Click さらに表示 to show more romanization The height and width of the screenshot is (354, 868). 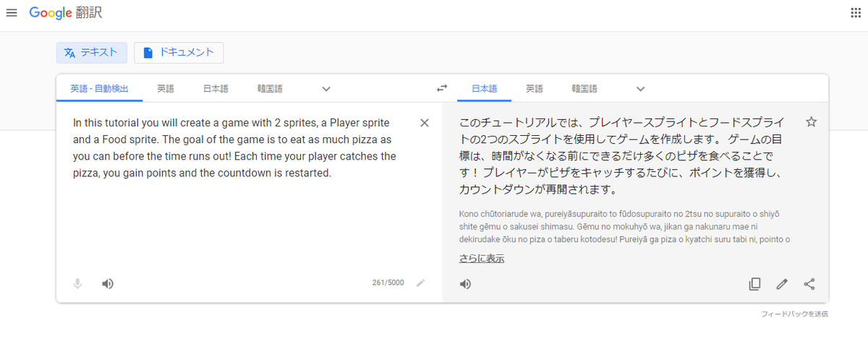482,258
